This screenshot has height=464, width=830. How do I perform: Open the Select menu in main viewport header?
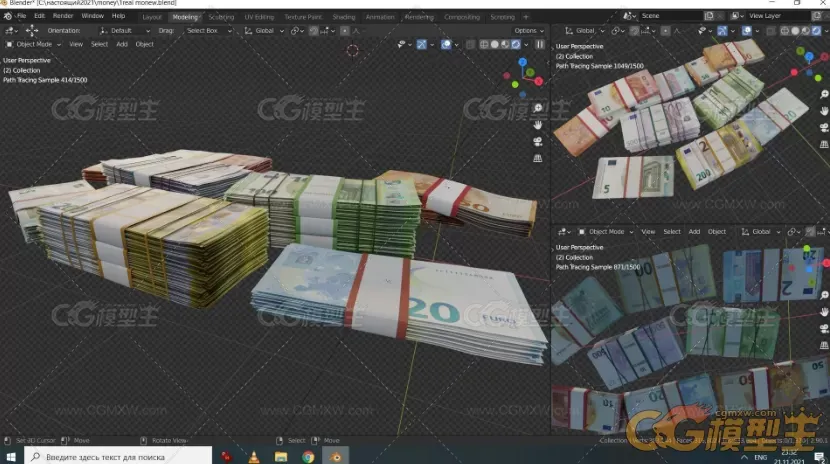99,44
